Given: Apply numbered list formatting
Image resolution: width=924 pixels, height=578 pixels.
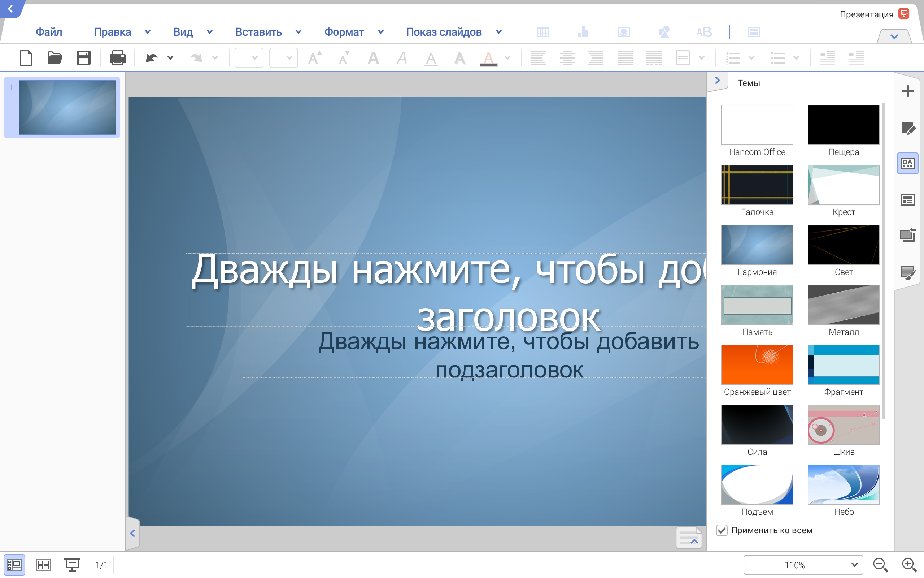Looking at the screenshot, I should tap(733, 58).
